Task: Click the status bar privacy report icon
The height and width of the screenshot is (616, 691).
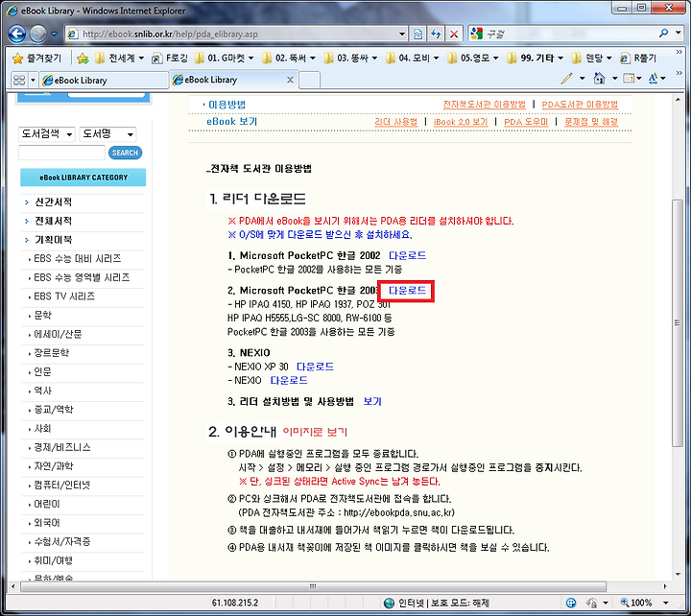Action: [x=591, y=603]
